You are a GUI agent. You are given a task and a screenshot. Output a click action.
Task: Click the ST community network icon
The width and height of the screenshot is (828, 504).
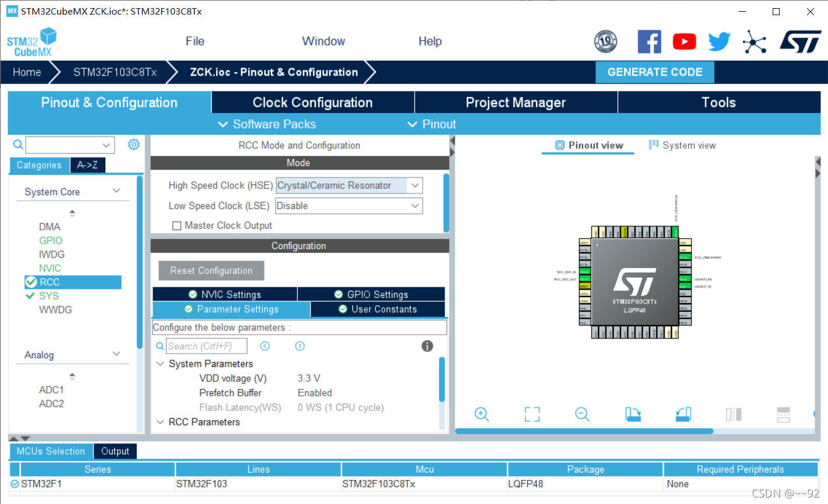(754, 42)
